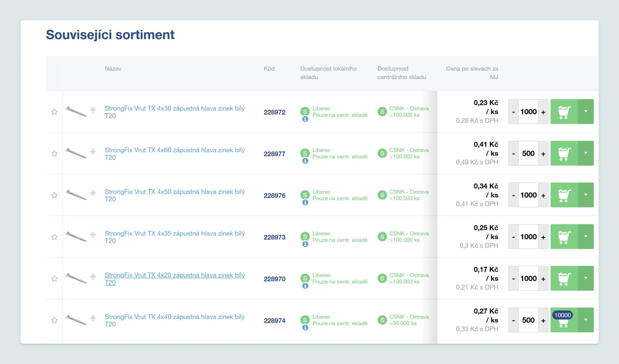Expand cart options dropdown for the 4x60 screw

(586, 153)
